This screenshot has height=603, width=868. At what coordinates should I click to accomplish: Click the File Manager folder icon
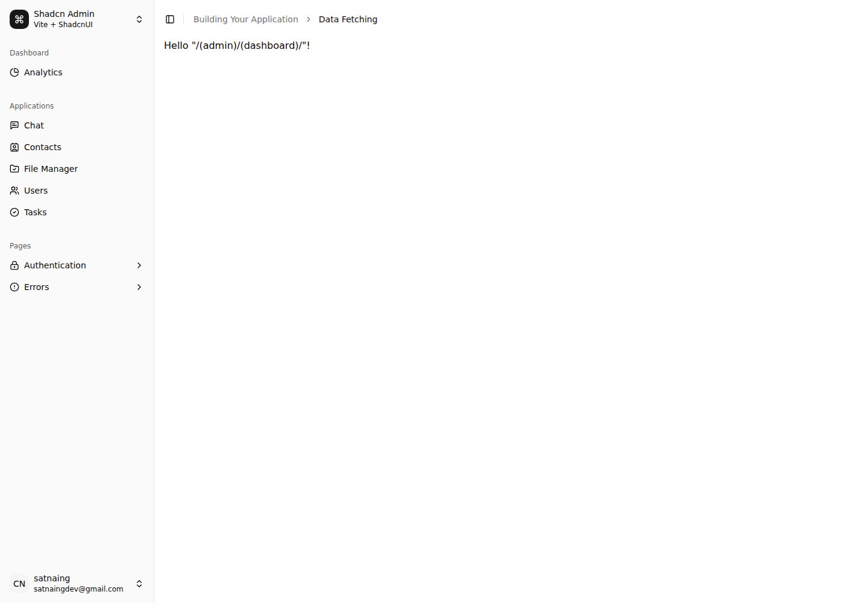point(14,169)
